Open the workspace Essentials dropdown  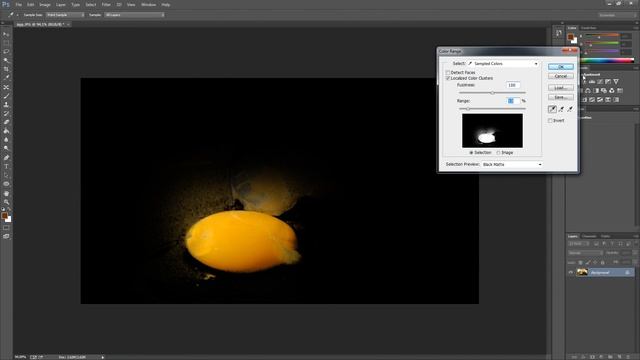tap(617, 15)
